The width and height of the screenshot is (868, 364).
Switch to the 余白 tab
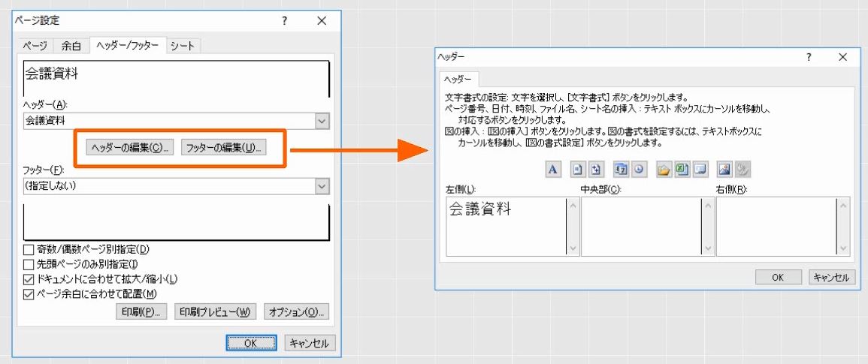tap(71, 47)
